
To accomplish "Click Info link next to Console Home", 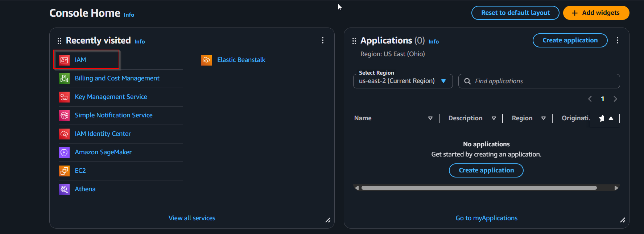I will [x=129, y=15].
